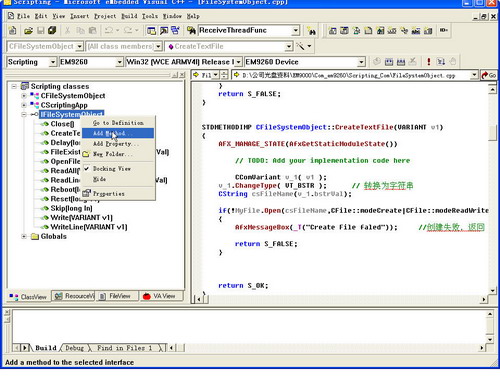
Task: Click the WizardBar magic wand action icon
Action: 300,46
